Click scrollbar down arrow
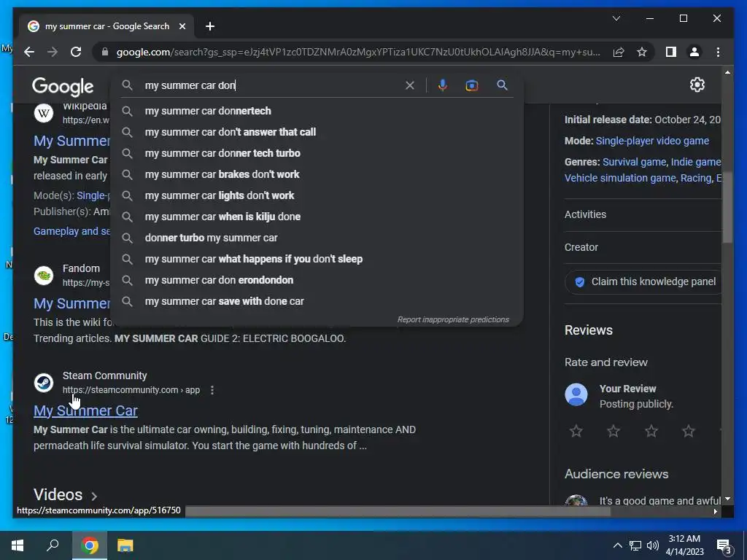This screenshot has height=560, width=747. (727, 499)
